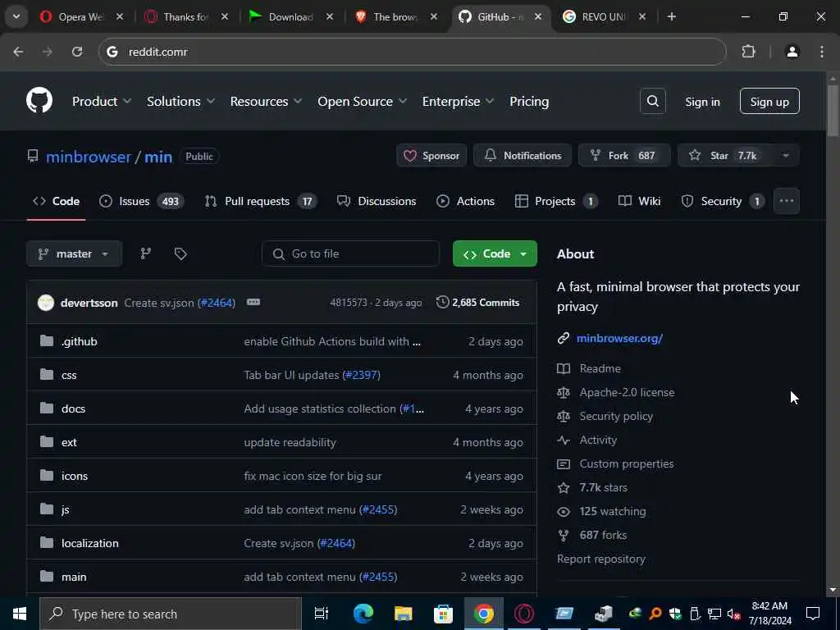840x630 pixels.
Task: Switch to the REVO UNI browser tab
Action: 603,16
